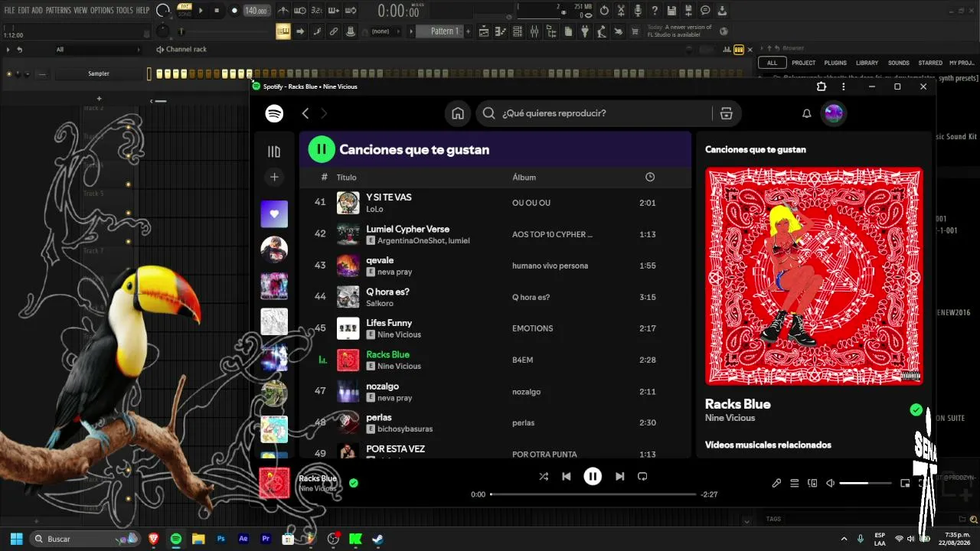Open the Racks Blue album cover in now playing
Screen dimensions: 980x551
click(x=814, y=275)
